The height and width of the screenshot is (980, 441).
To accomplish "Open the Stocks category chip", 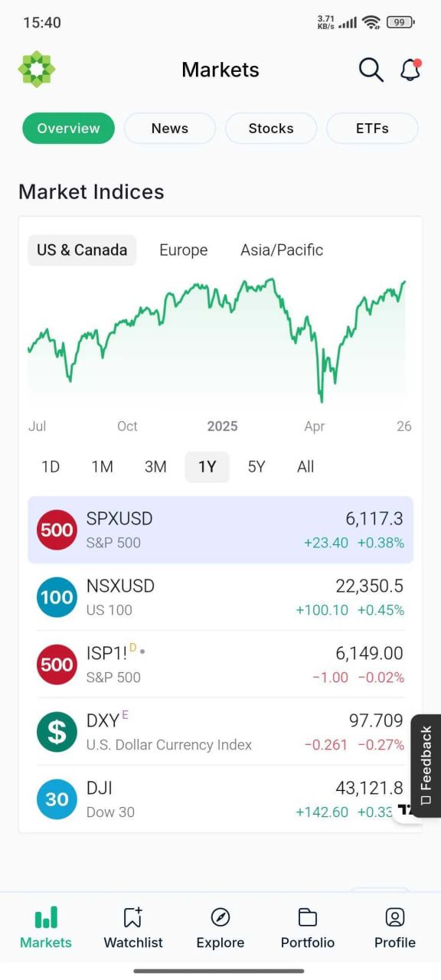I will [x=271, y=129].
